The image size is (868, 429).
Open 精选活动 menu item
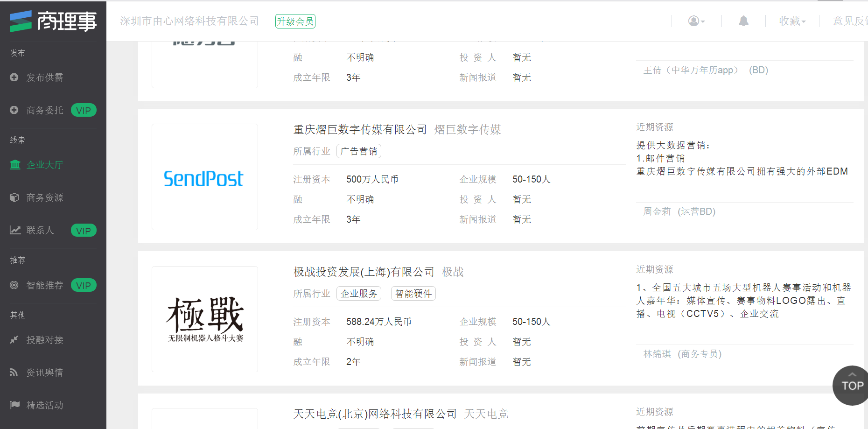[45, 405]
